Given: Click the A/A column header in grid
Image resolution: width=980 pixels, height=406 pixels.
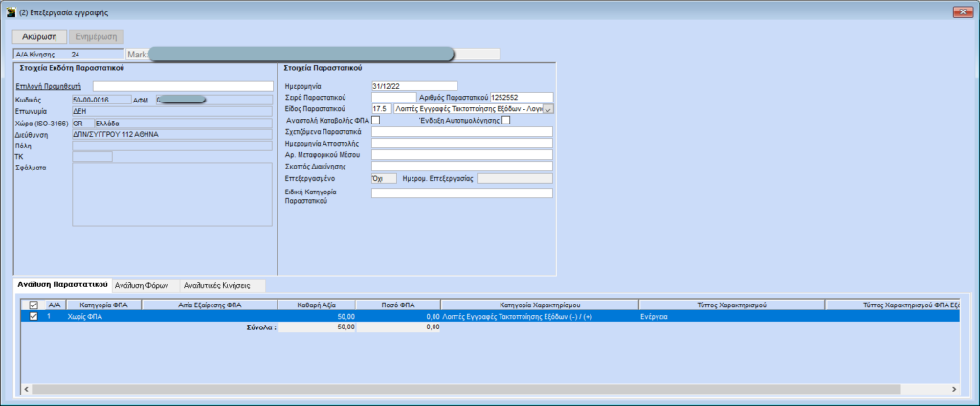Looking at the screenshot, I should coord(54,304).
